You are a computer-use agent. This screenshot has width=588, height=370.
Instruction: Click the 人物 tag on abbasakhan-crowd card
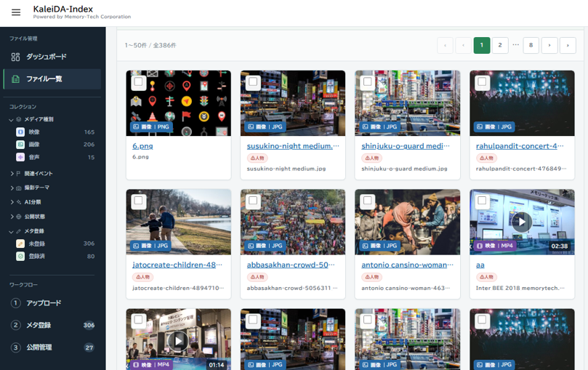click(x=257, y=277)
